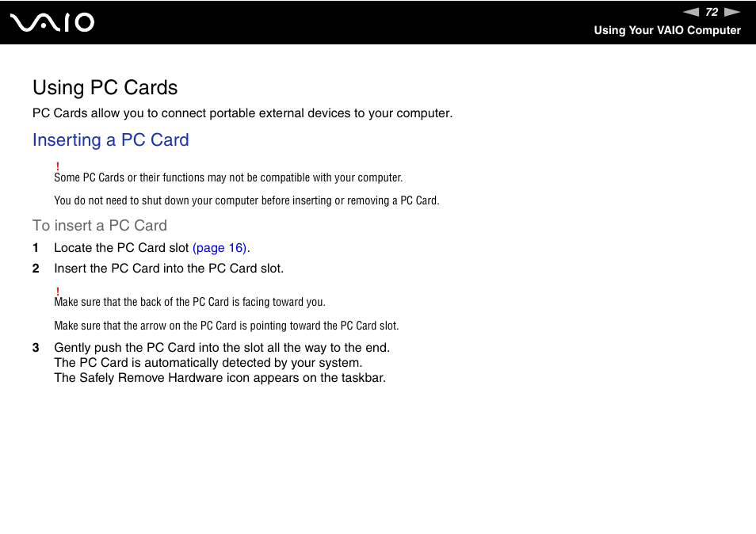Click the Using PC Cards title

click(x=105, y=88)
